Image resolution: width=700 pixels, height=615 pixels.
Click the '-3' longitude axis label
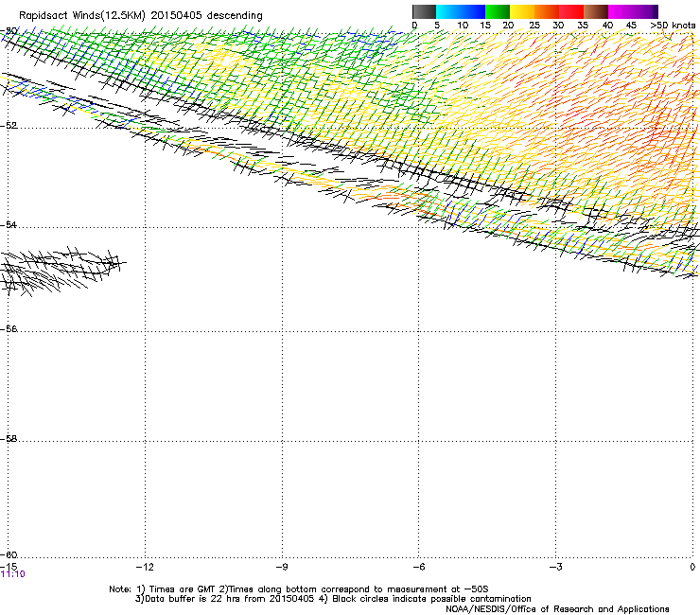point(555,567)
